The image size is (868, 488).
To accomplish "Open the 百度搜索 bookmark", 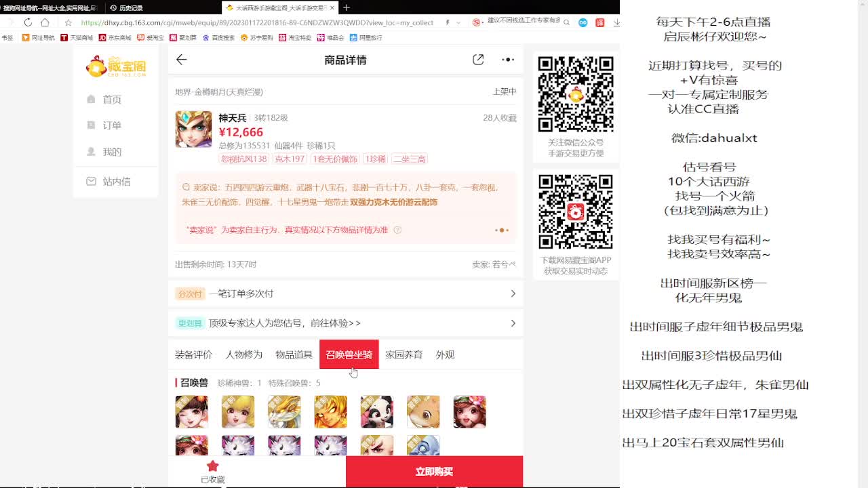I will [x=219, y=38].
